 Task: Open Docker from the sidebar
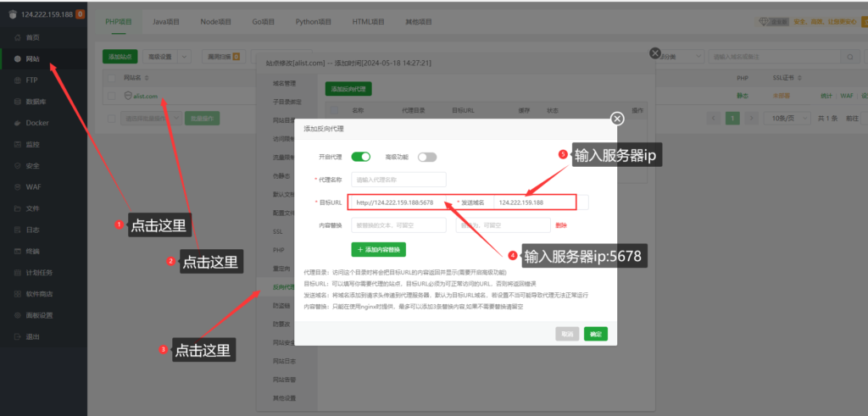(x=17, y=122)
